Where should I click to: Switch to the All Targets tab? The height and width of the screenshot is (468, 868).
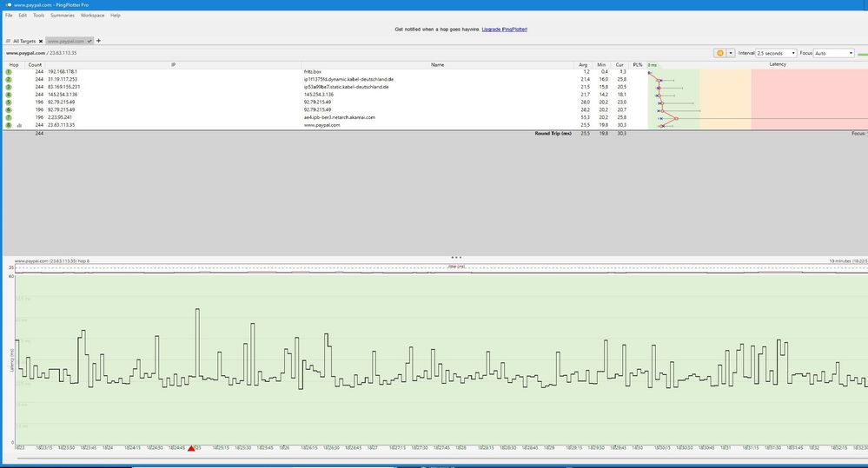[23, 41]
